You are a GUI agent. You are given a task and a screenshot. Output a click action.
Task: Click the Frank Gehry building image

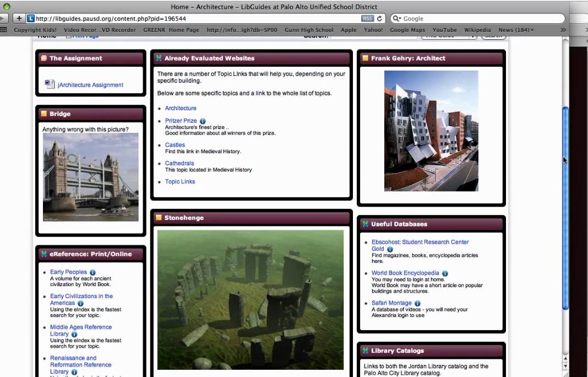click(431, 131)
